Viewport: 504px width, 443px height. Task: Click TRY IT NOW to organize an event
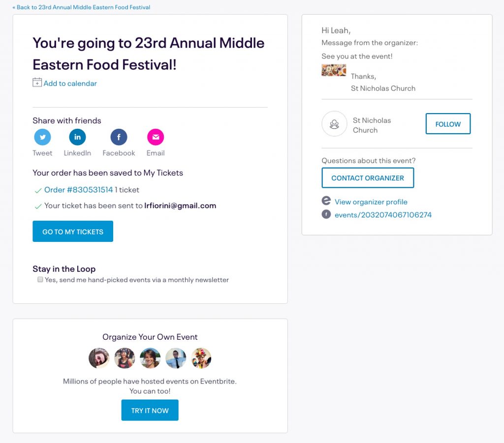point(150,410)
